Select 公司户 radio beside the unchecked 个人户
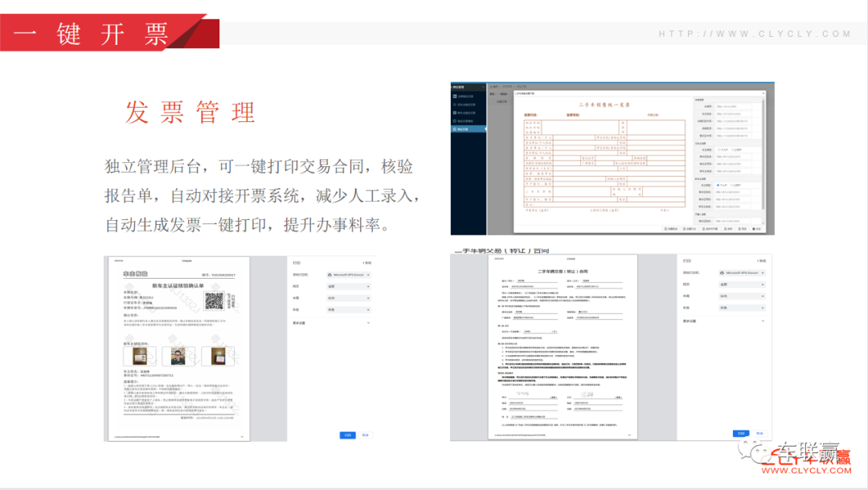The width and height of the screenshot is (868, 490). pyautogui.click(x=732, y=150)
